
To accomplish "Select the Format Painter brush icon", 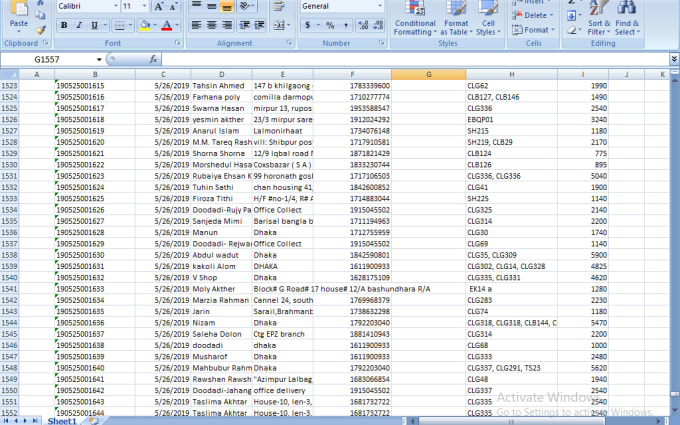I will click(41, 29).
